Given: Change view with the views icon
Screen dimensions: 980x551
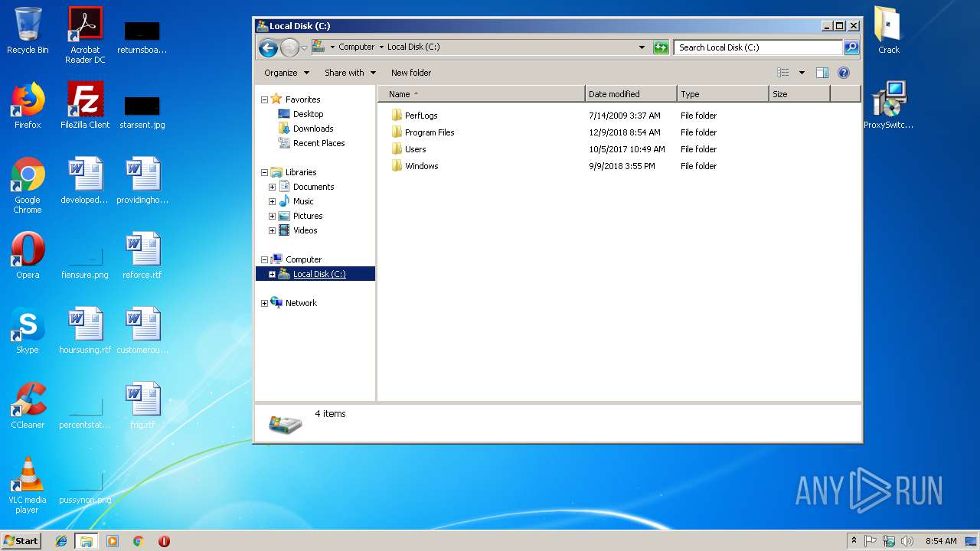Looking at the screenshot, I should pyautogui.click(x=782, y=73).
